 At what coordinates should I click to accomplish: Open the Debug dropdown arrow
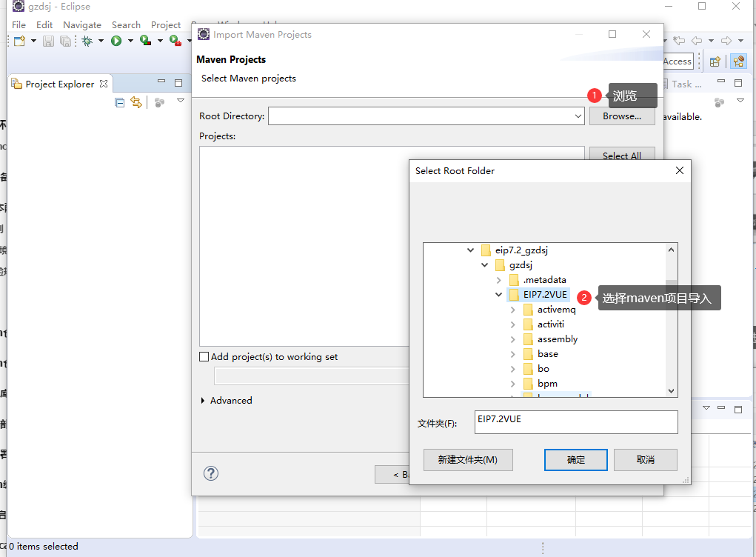[x=101, y=41]
